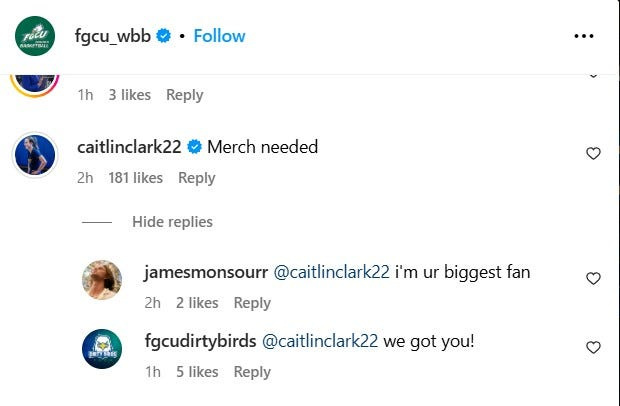The height and width of the screenshot is (406, 620).
Task: Reply to caitlinclark22's Merch needed comment
Action: coord(196,178)
